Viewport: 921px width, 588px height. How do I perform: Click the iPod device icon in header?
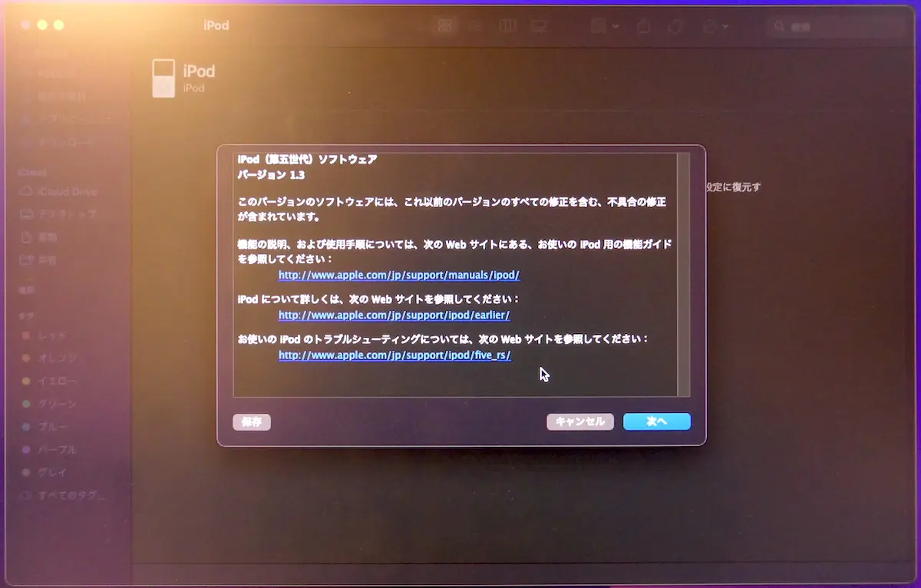(x=163, y=78)
